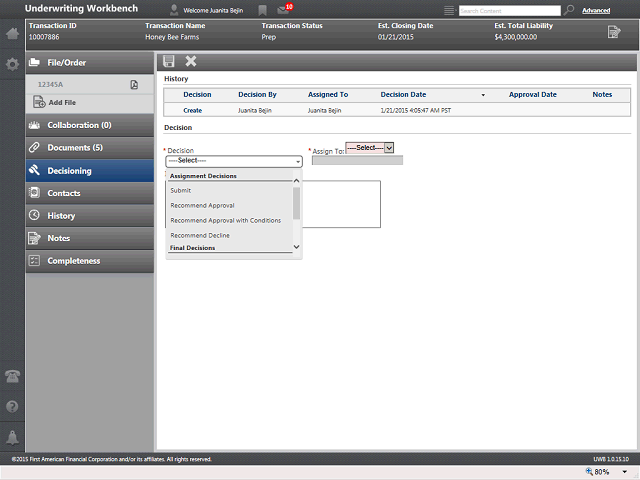
Task: Click the Add File icon
Action: [39, 102]
